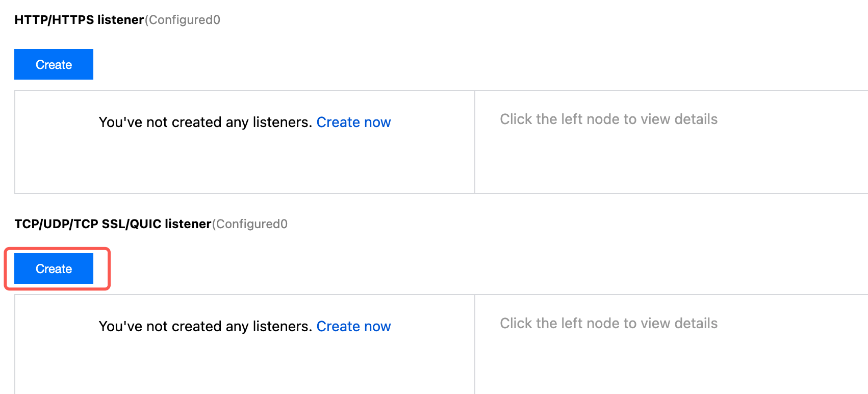Viewport: 868px width, 394px height.
Task: Click the vertical divider in HTTP/HTTPS panel
Action: pyautogui.click(x=475, y=142)
